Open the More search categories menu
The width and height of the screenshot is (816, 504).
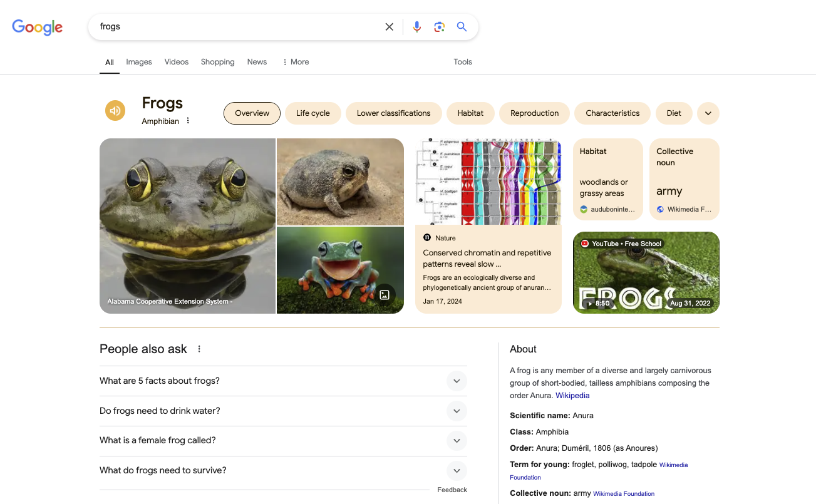295,61
